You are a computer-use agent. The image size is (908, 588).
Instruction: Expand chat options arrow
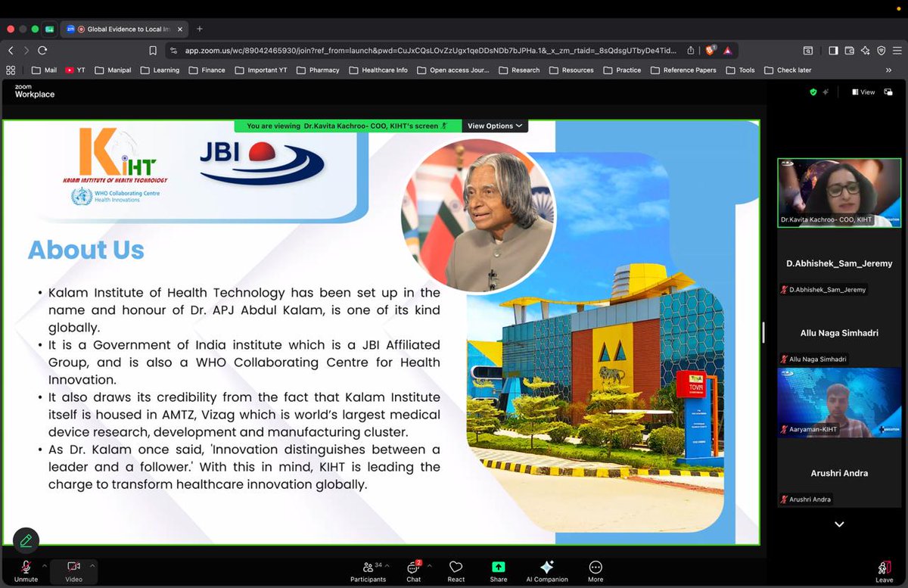point(429,565)
